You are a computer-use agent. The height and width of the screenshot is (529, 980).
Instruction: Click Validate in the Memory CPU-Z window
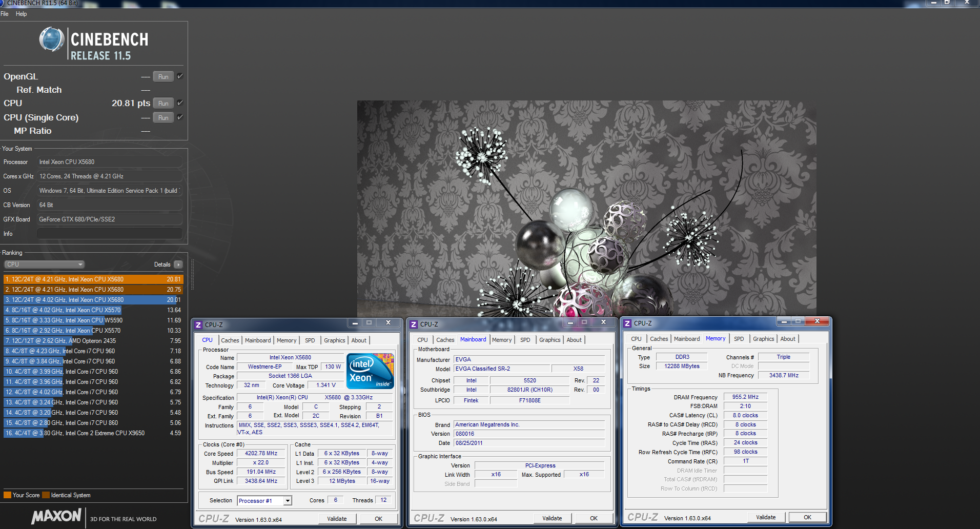coord(766,517)
